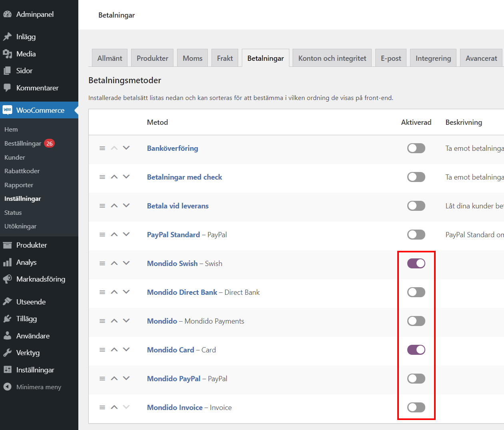
Task: Enable the Mondido Payments toggle
Action: 416,321
